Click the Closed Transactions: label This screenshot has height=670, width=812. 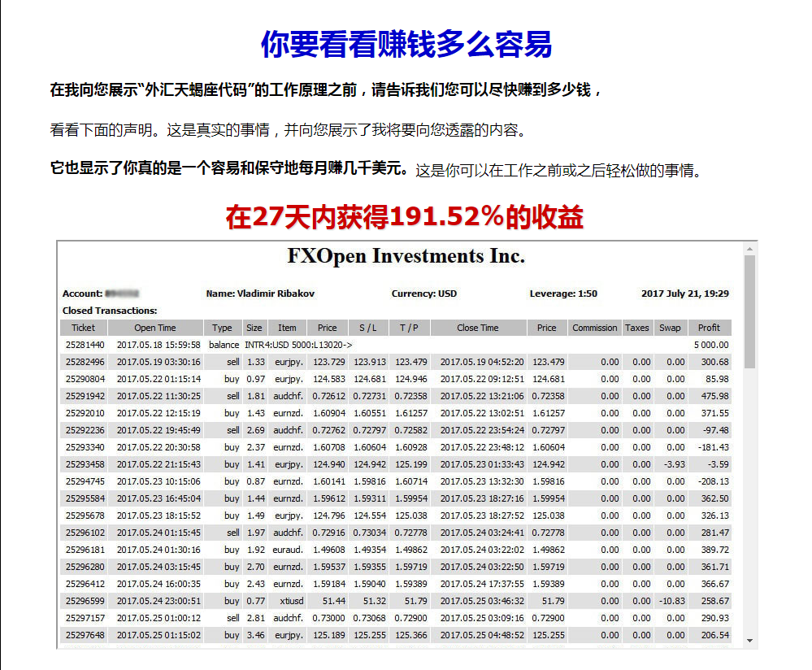pyautogui.click(x=110, y=311)
